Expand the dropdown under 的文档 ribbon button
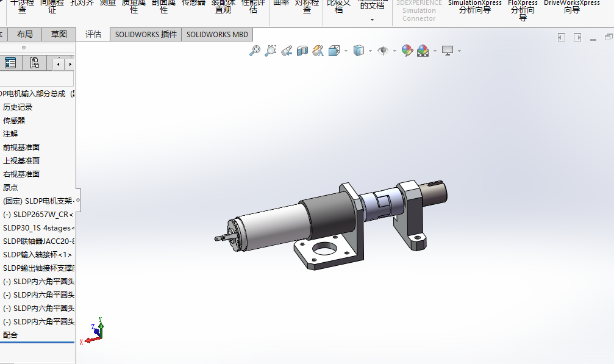614x364 pixels. point(372,20)
